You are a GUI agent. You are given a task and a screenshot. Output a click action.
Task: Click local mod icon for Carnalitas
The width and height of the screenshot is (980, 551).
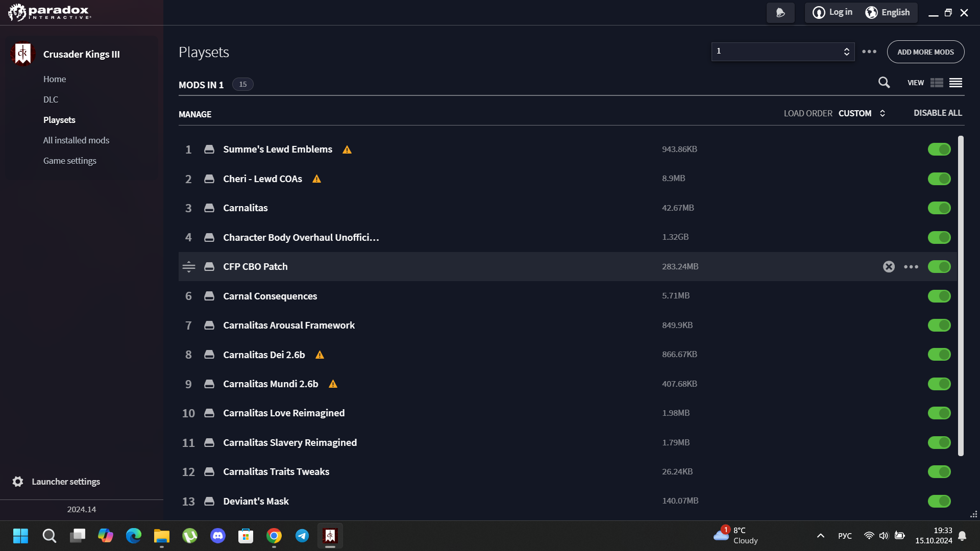click(x=209, y=208)
